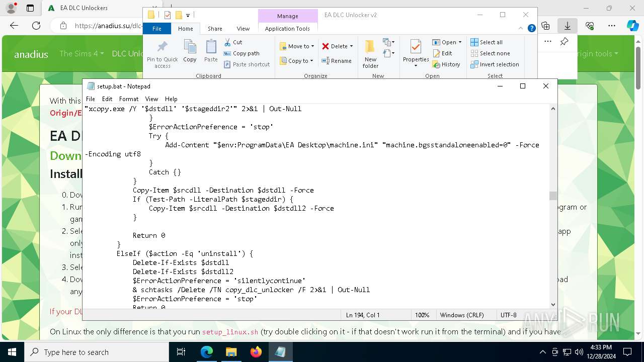Click the setup_linux.sh code link text

coord(230,332)
